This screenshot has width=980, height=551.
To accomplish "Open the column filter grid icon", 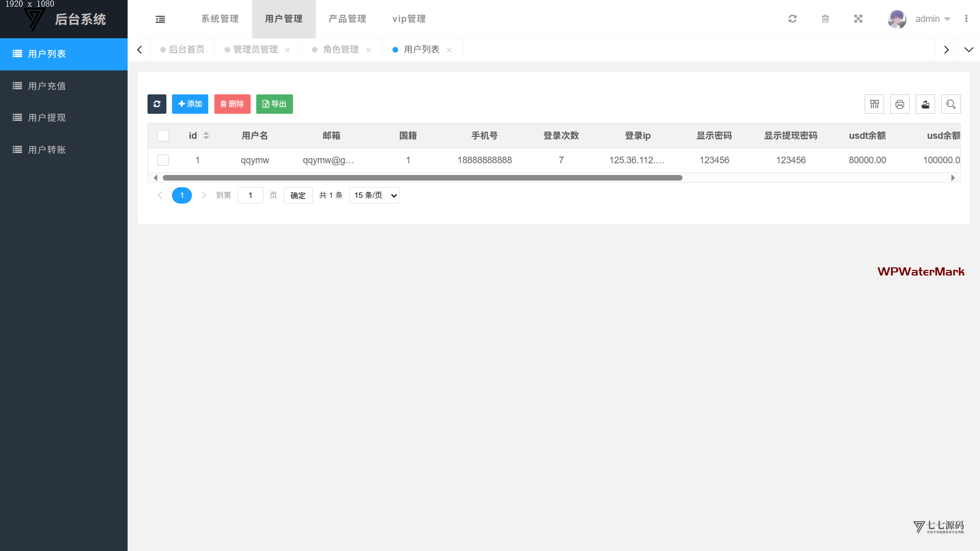I will point(874,104).
